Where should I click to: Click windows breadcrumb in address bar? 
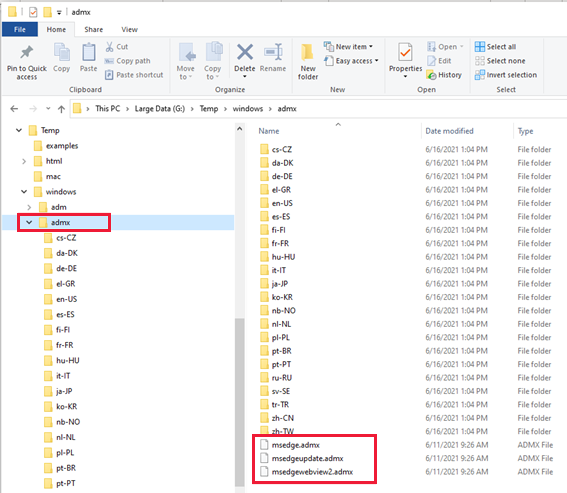click(248, 109)
